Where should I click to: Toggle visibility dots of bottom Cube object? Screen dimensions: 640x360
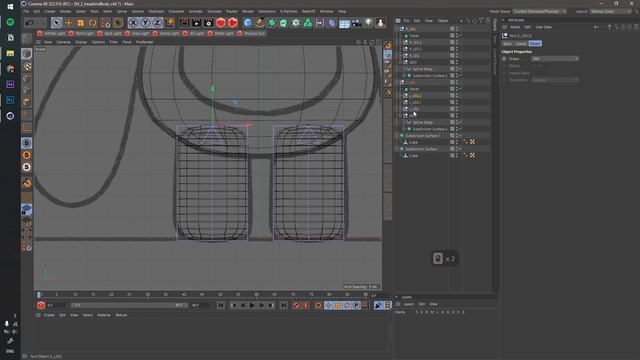pyautogui.click(x=457, y=156)
